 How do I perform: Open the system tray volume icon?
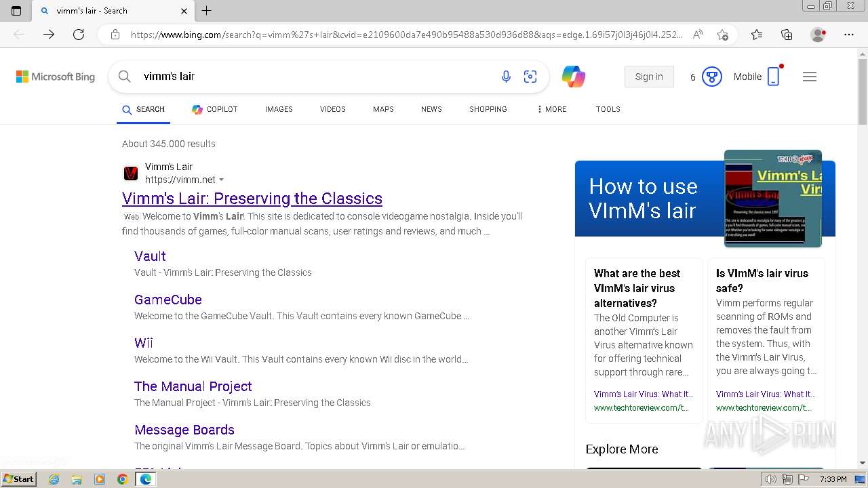pos(770,479)
